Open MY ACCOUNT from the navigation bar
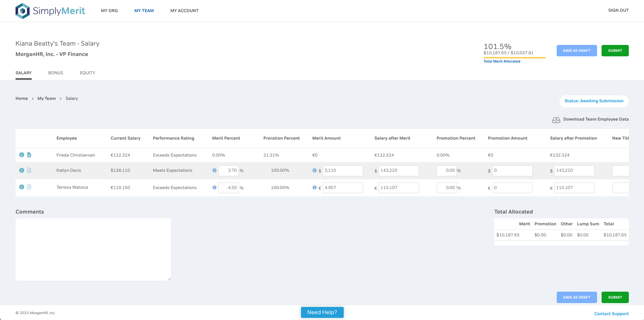Screen dimensions: 644x320 pos(184,11)
